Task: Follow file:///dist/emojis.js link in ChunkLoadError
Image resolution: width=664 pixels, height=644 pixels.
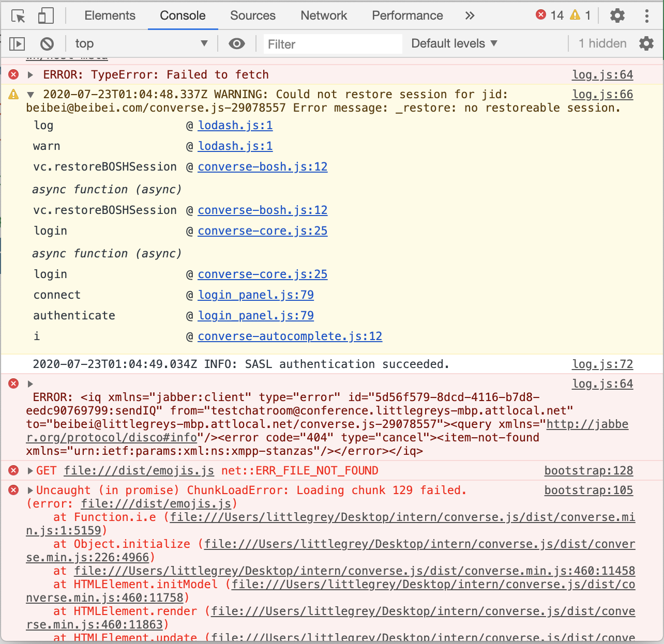Action: pos(156,504)
